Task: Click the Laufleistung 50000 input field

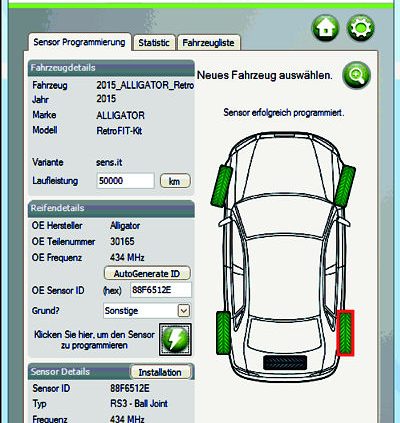Action: 125,181
